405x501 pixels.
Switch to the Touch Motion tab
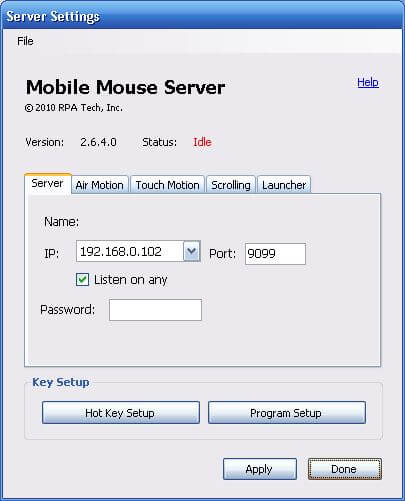[x=167, y=185]
